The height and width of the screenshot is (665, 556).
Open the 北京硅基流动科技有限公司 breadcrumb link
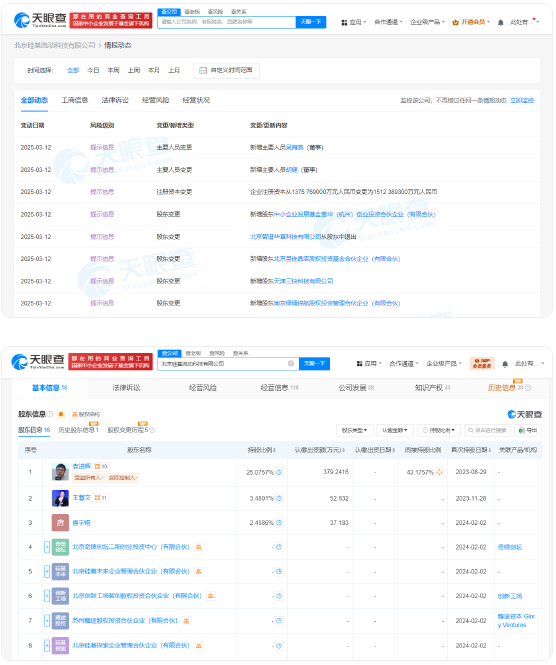(x=55, y=45)
